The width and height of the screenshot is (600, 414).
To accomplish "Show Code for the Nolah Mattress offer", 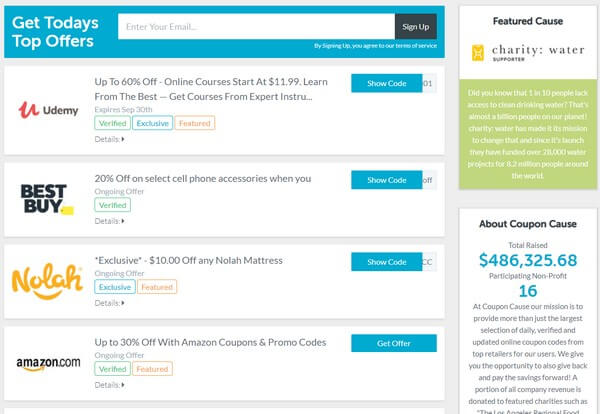I will (x=386, y=262).
